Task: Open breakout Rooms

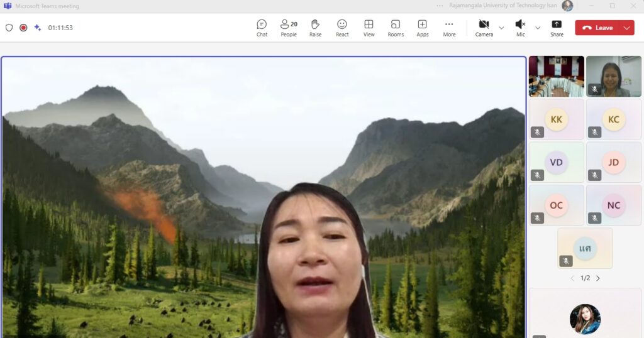Action: 396,28
